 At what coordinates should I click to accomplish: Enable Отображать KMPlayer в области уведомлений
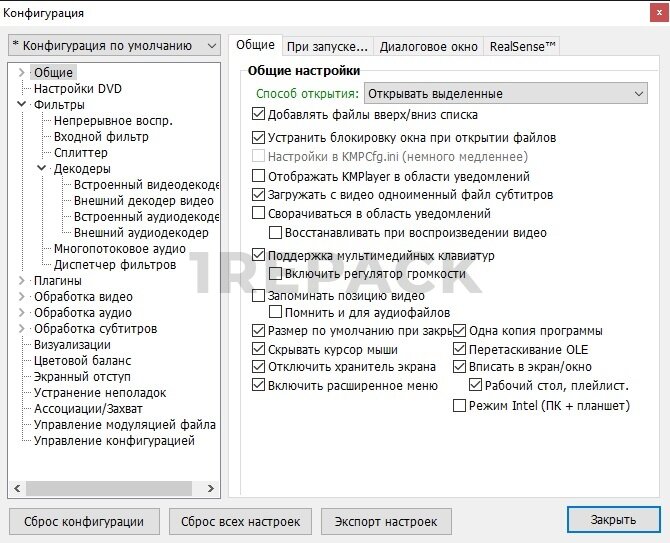[x=260, y=176]
